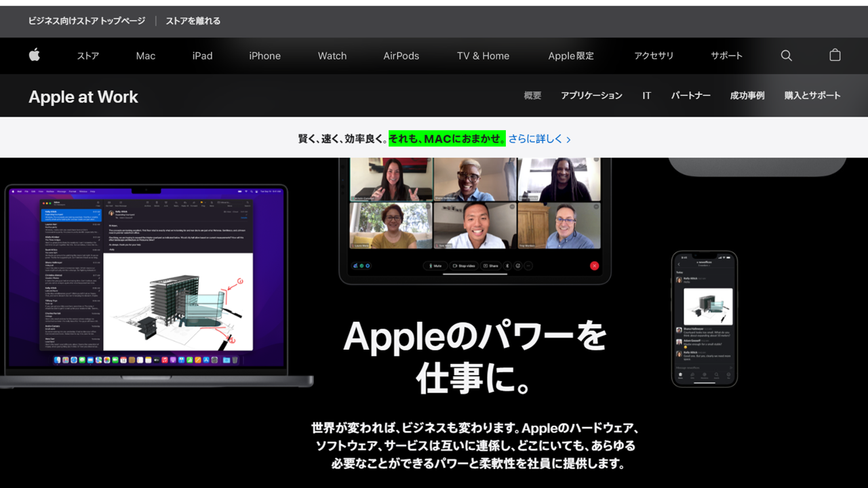This screenshot has height=488, width=868.
Task: Open the shopping bag icon
Action: click(x=835, y=56)
